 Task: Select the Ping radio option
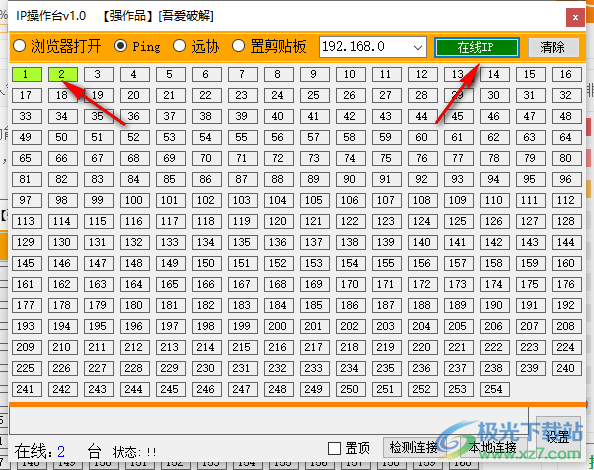[x=137, y=46]
